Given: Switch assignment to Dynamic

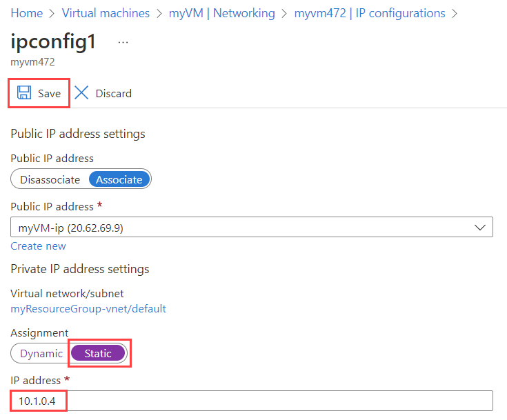Looking at the screenshot, I should click(41, 353).
